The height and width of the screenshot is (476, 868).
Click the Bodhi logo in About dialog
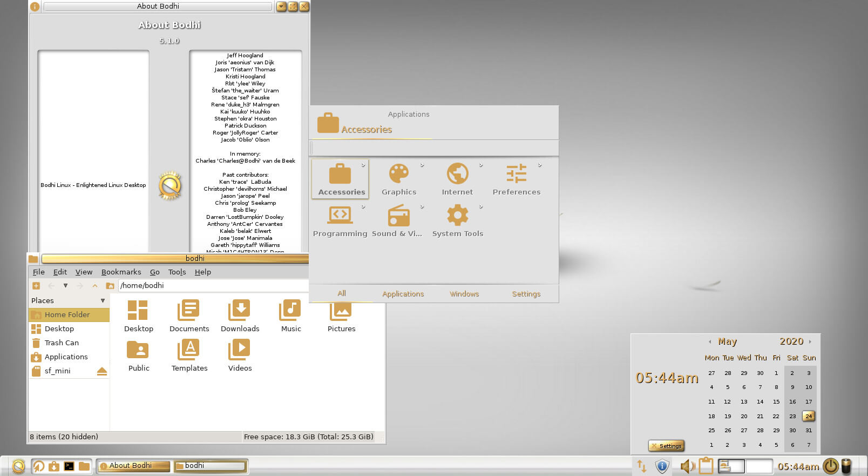coord(169,185)
